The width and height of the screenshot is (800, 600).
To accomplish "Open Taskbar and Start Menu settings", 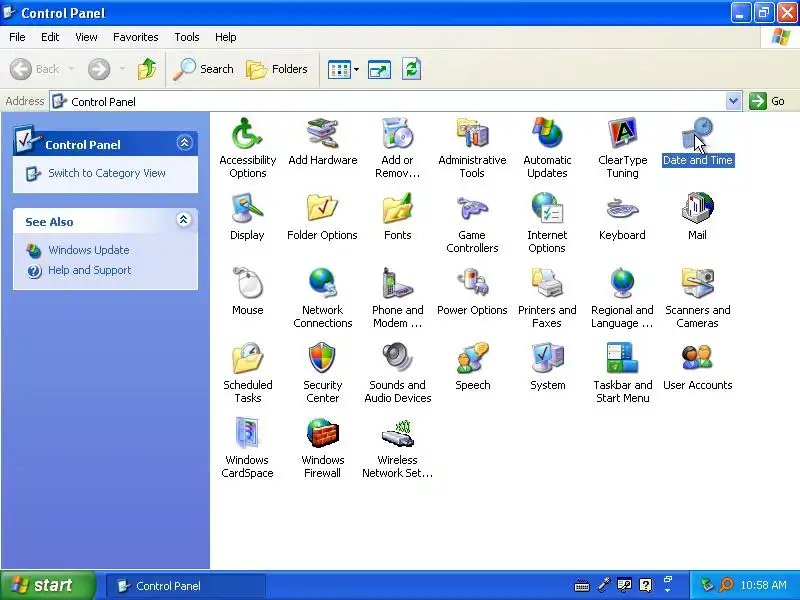I will click(622, 373).
